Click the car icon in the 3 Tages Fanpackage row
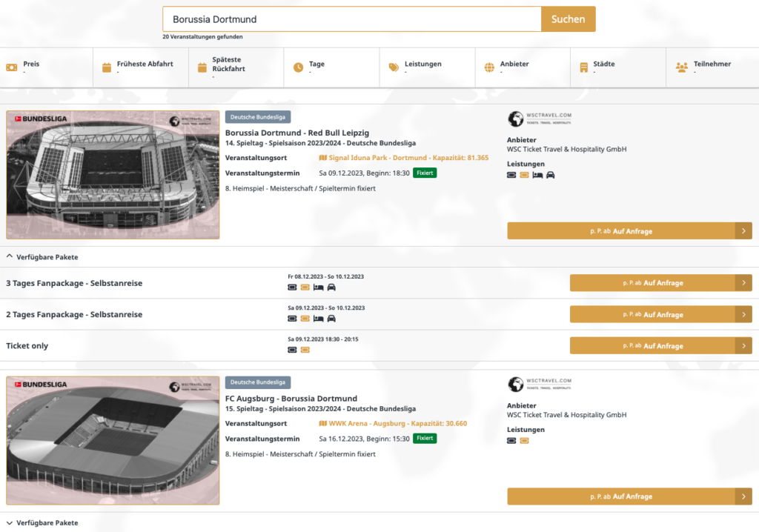Screen dimensions: 759x532 331,287
